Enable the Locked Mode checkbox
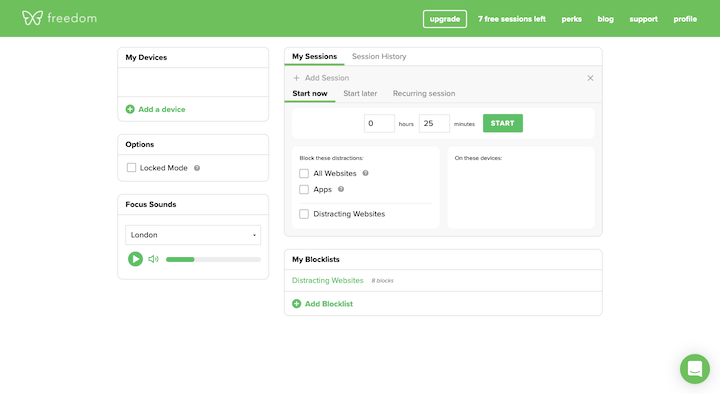This screenshot has width=720, height=394. (x=131, y=168)
